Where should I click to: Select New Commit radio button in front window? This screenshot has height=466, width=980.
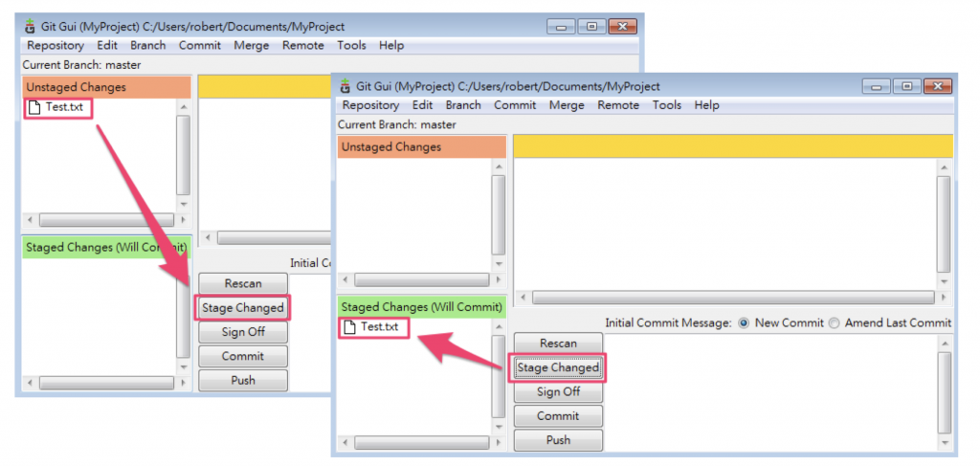pyautogui.click(x=744, y=323)
